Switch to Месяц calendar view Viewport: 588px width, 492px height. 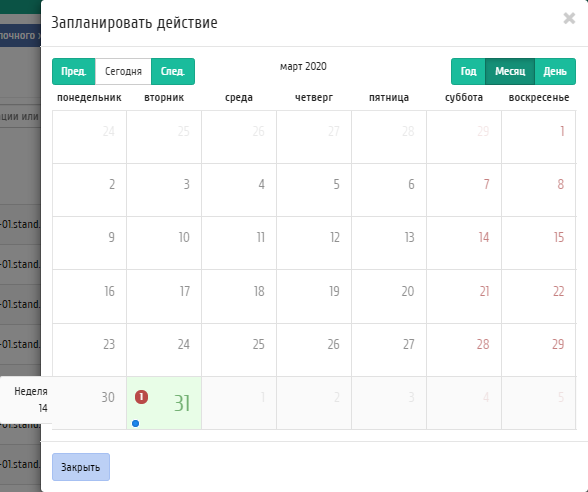coord(510,71)
